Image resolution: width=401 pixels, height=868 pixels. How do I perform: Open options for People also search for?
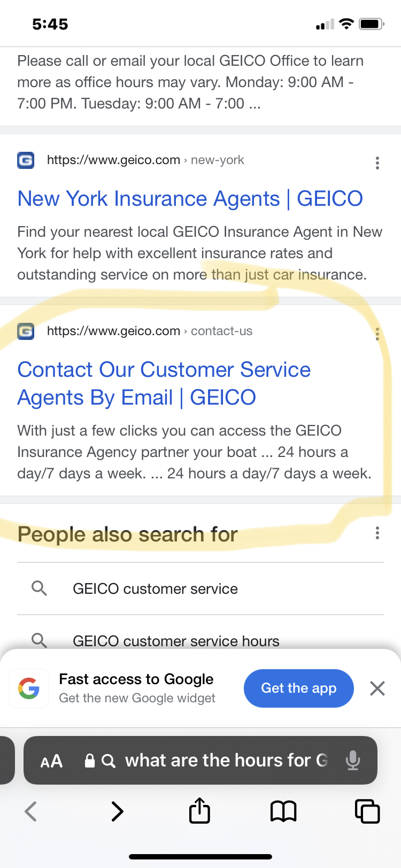pyautogui.click(x=377, y=533)
